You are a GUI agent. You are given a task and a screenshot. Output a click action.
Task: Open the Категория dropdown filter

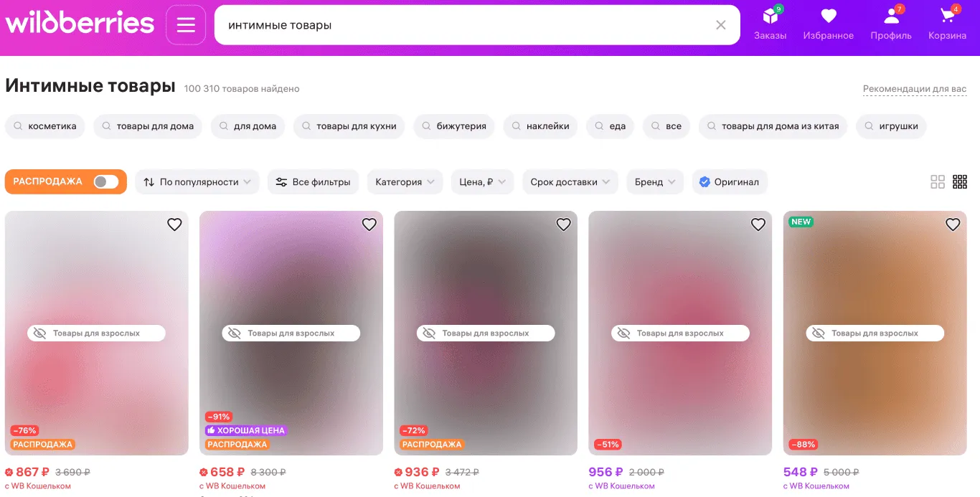(x=405, y=182)
